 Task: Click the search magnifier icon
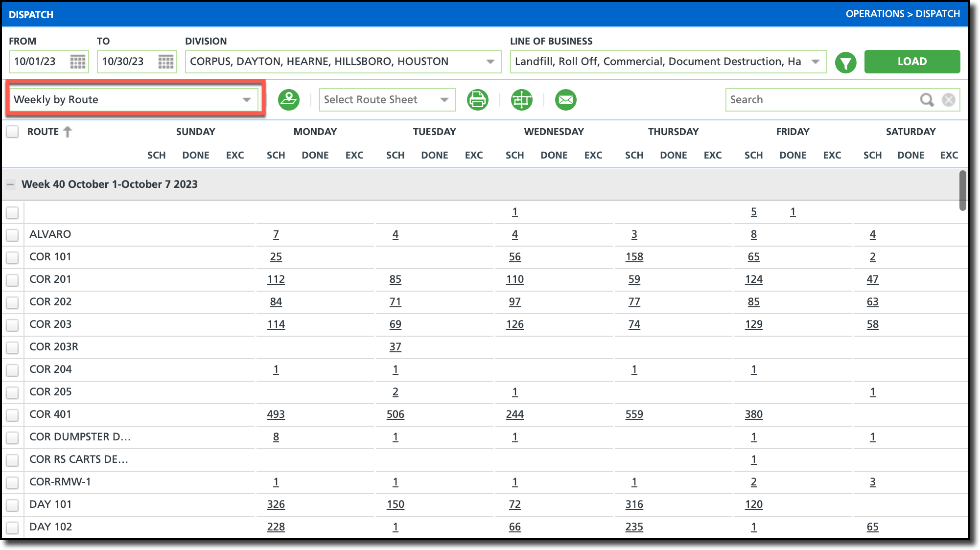pos(926,100)
